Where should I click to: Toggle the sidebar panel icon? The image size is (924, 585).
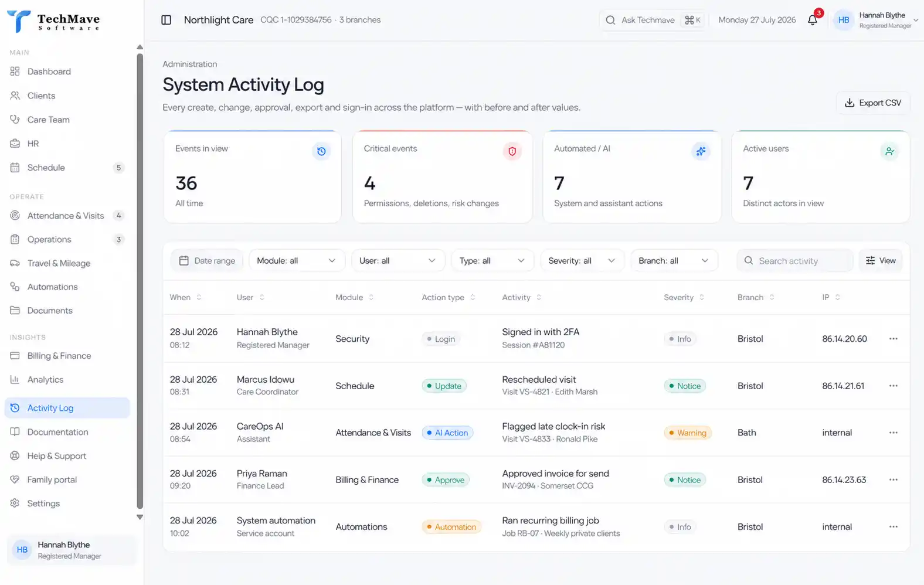click(167, 20)
